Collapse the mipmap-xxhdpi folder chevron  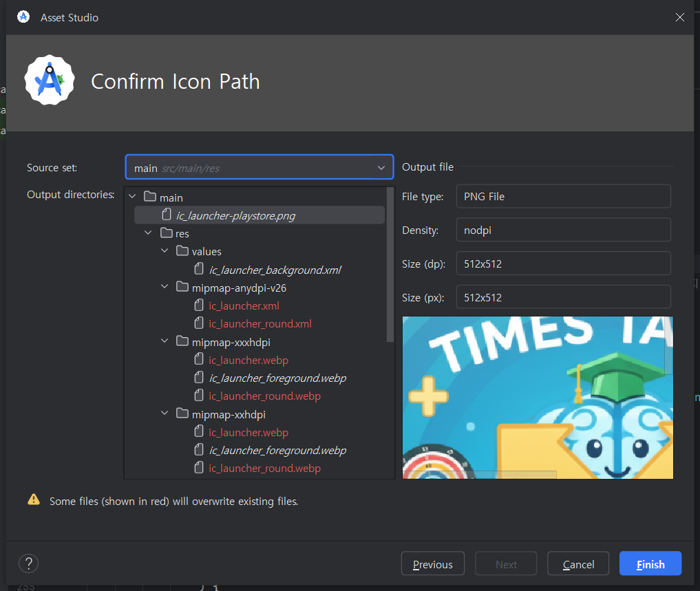point(165,414)
